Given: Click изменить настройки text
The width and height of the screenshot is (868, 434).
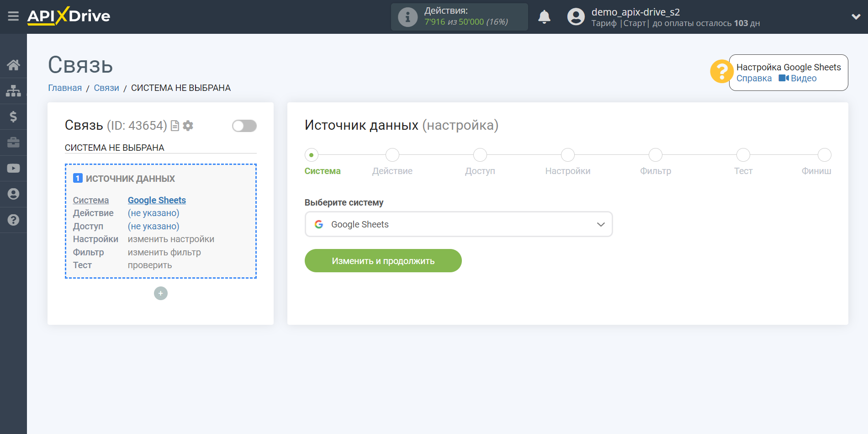Looking at the screenshot, I should tap(171, 239).
